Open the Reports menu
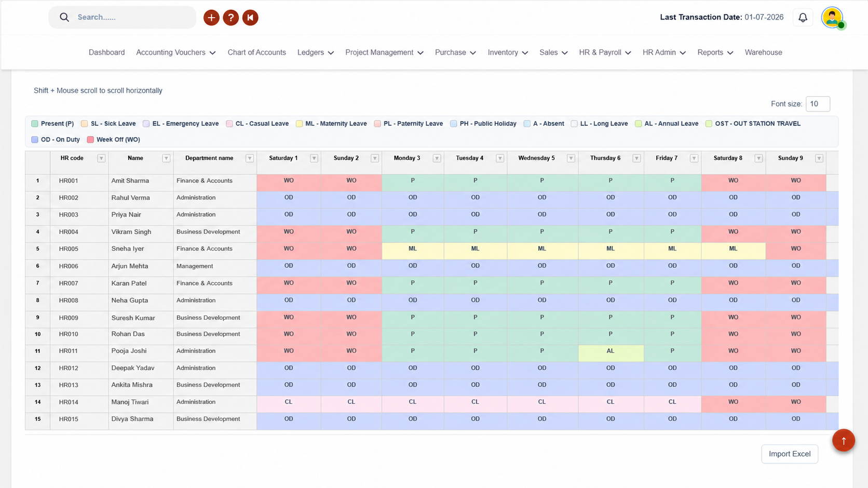This screenshot has height=488, width=868. pyautogui.click(x=715, y=52)
